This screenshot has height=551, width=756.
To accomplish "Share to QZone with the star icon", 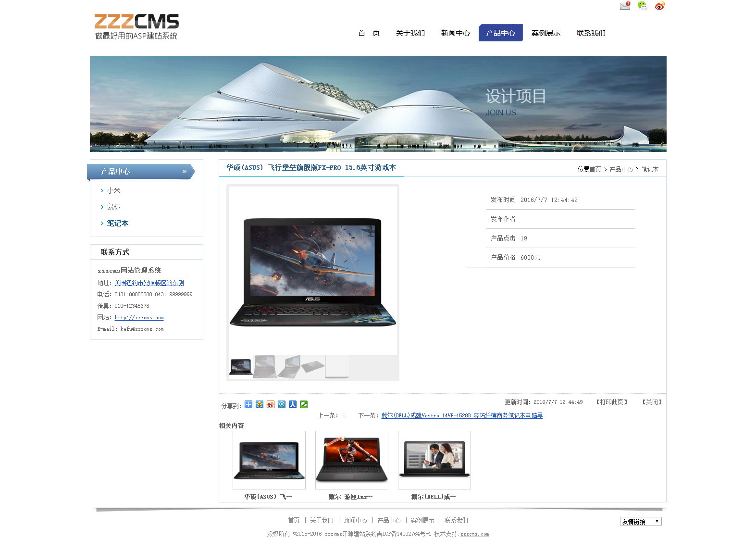I will tap(260, 404).
